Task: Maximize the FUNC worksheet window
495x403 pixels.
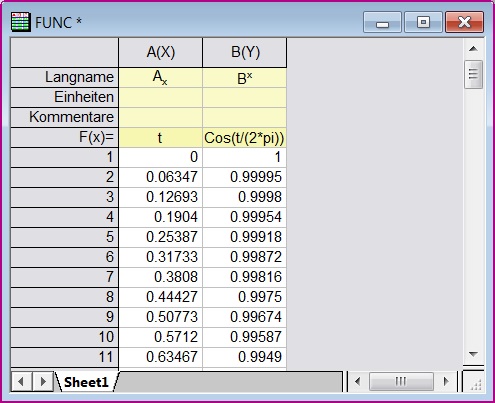Action: pyautogui.click(x=423, y=22)
